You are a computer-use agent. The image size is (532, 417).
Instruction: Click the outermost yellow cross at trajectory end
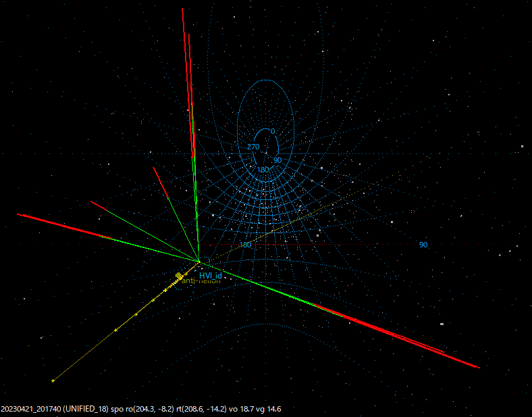tap(53, 381)
